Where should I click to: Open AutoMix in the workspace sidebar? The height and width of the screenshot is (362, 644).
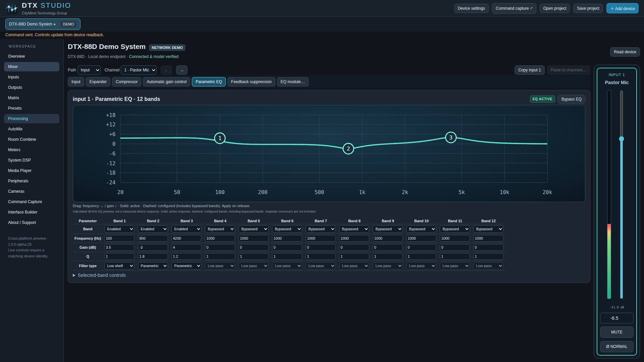point(32,129)
